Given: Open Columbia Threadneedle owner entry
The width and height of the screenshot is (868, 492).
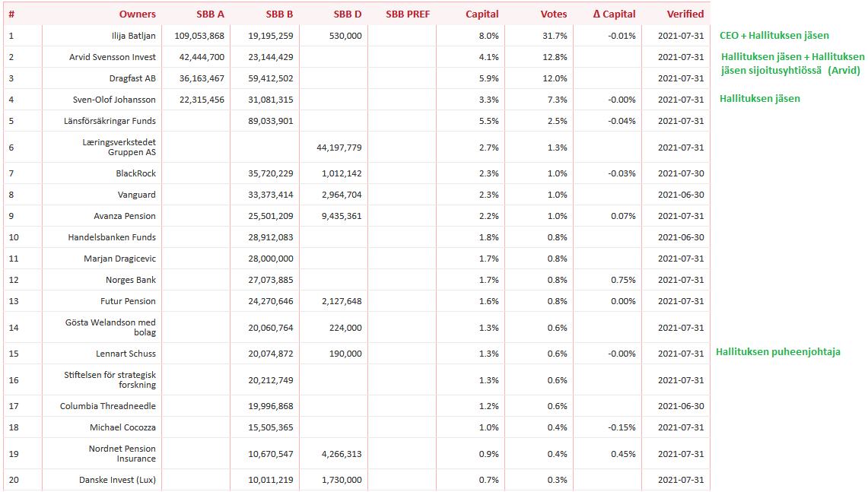Looking at the screenshot, I should coord(108,406).
